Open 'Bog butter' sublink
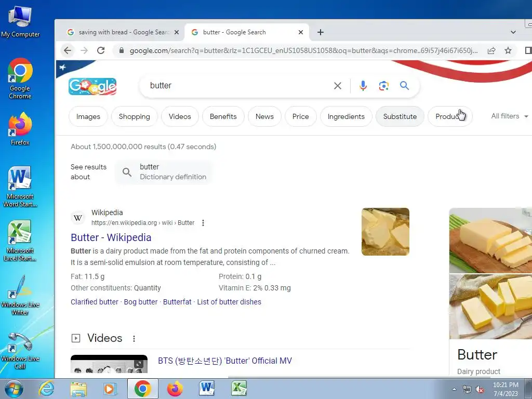This screenshot has height=399, width=532. (x=141, y=302)
